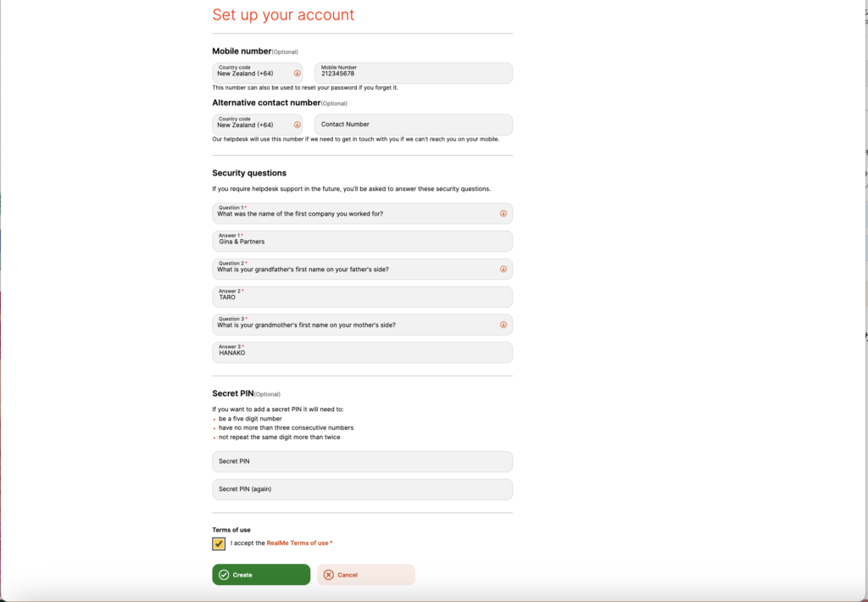Select the Answer 2 field containing TARO
868x602 pixels.
click(x=362, y=297)
